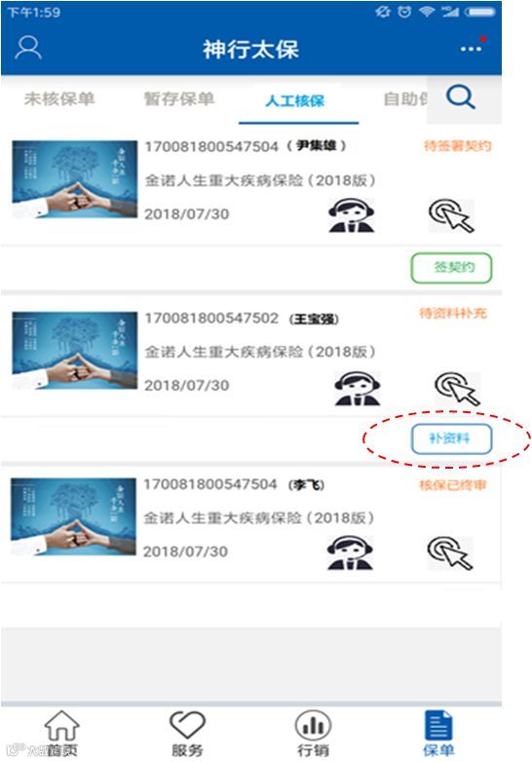532x762 pixels.
Task: Tap the click-pointer icon for 尹集雄 policy
Action: coord(451,215)
